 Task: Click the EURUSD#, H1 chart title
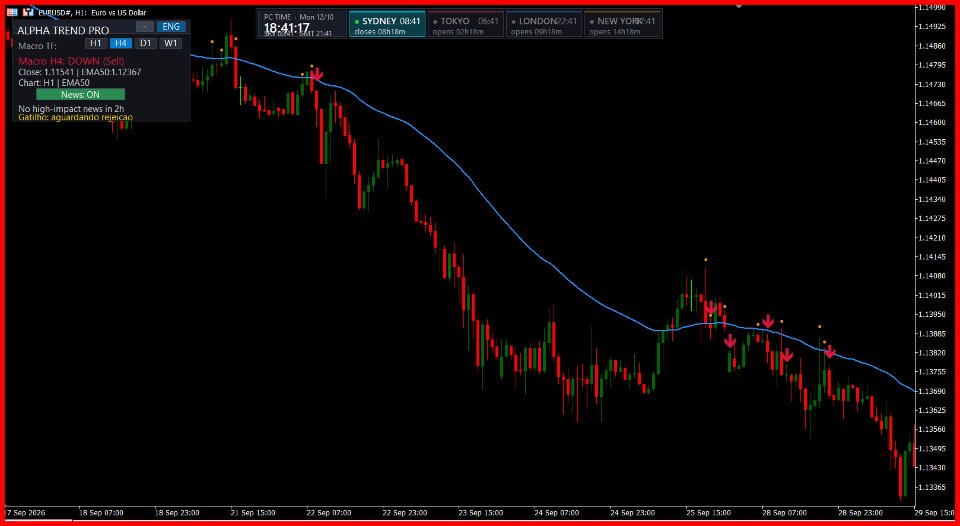click(x=91, y=12)
